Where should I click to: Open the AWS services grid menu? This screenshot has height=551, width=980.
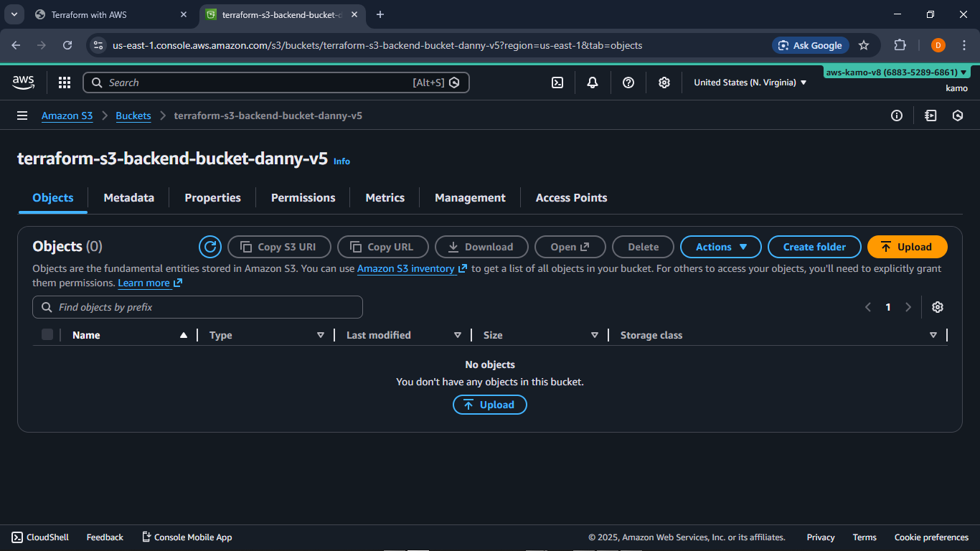point(65,83)
